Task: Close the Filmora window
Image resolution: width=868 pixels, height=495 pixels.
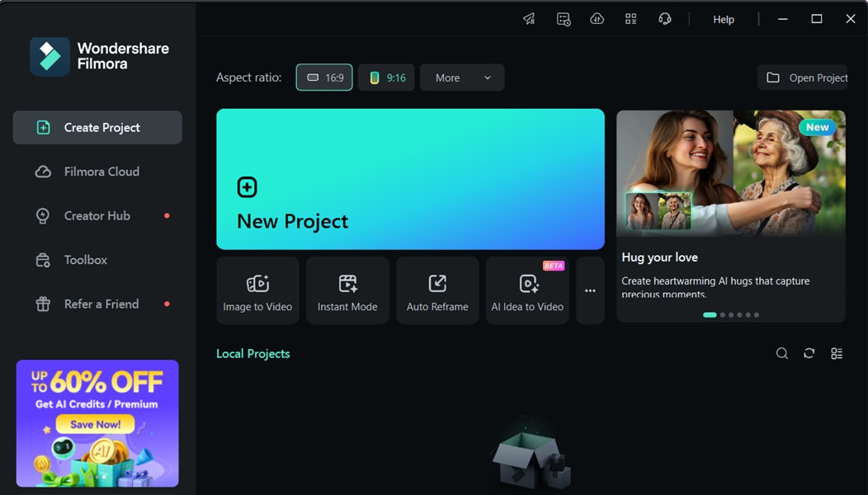Action: point(851,19)
